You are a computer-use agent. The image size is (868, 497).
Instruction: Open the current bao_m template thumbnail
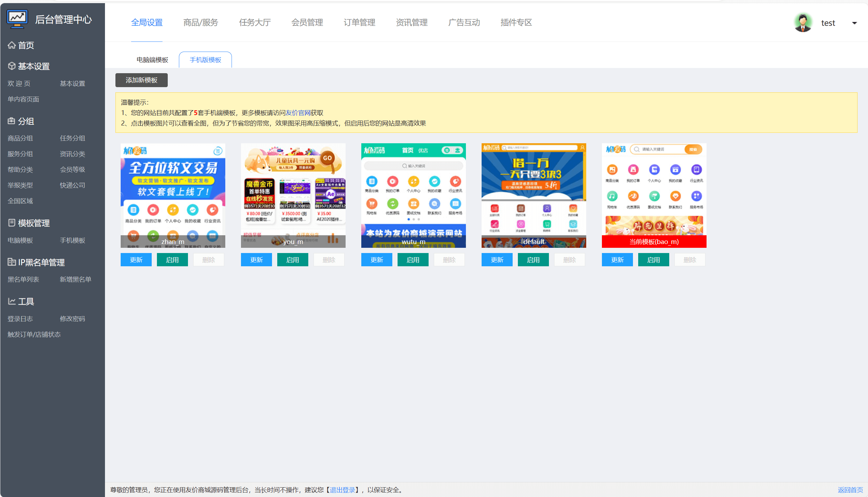click(654, 196)
